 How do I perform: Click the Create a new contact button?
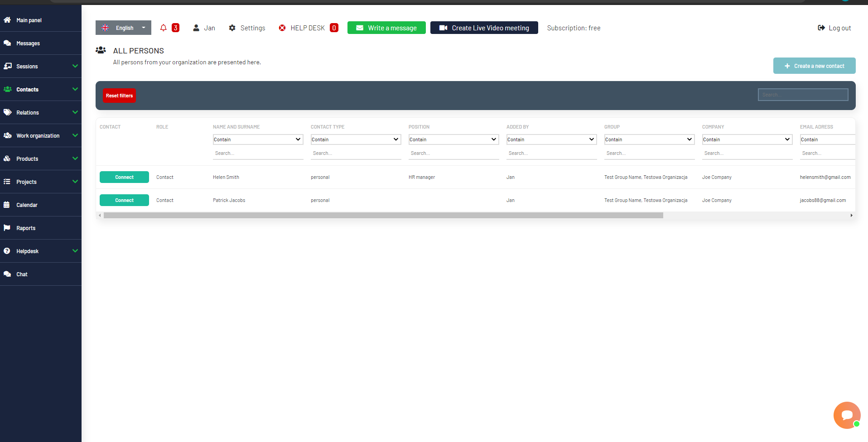tap(814, 66)
